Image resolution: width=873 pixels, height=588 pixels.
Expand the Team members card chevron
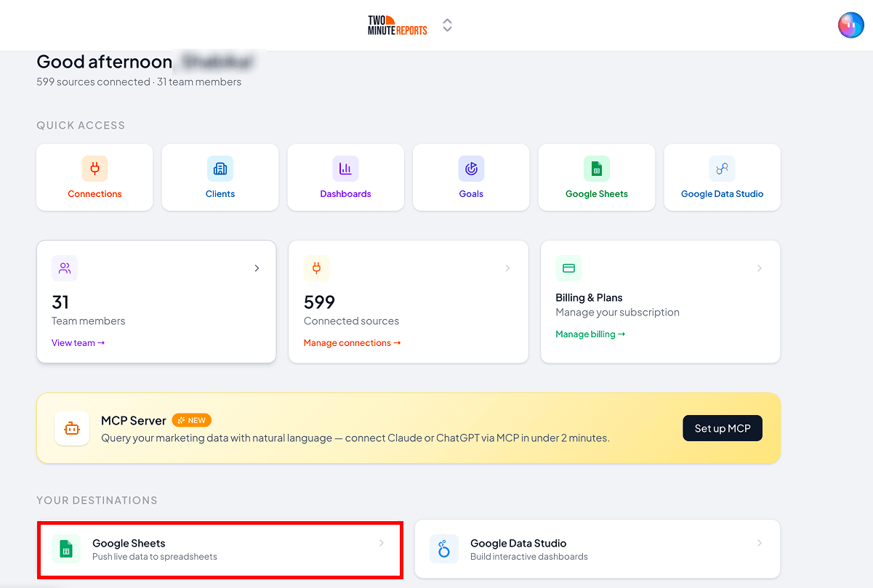coord(257,268)
